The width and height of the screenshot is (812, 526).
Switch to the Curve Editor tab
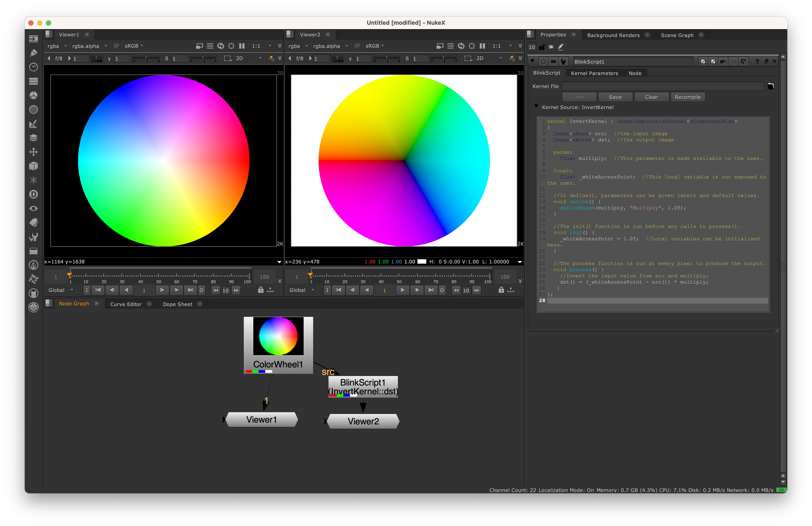tap(126, 304)
